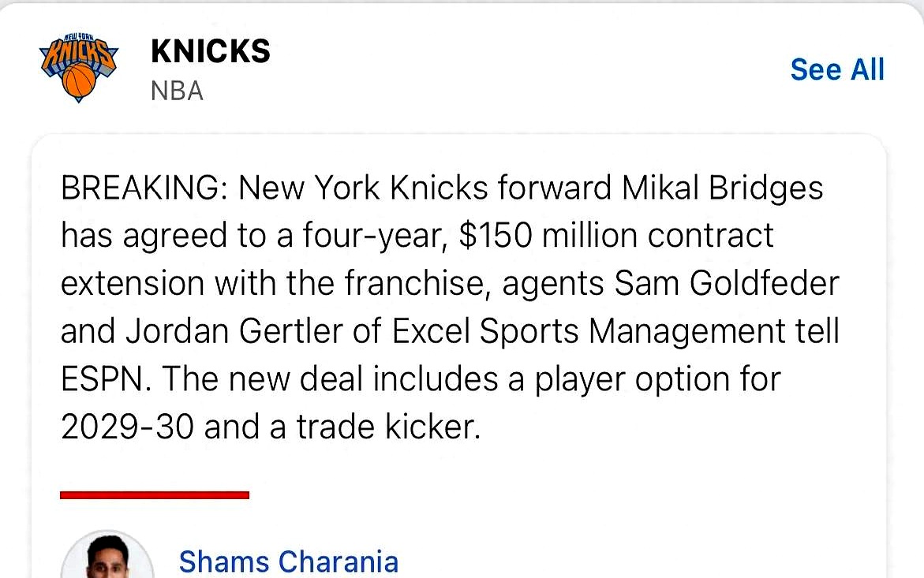Click Shams Charania's profile photo
Image resolution: width=924 pixels, height=578 pixels.
107,558
